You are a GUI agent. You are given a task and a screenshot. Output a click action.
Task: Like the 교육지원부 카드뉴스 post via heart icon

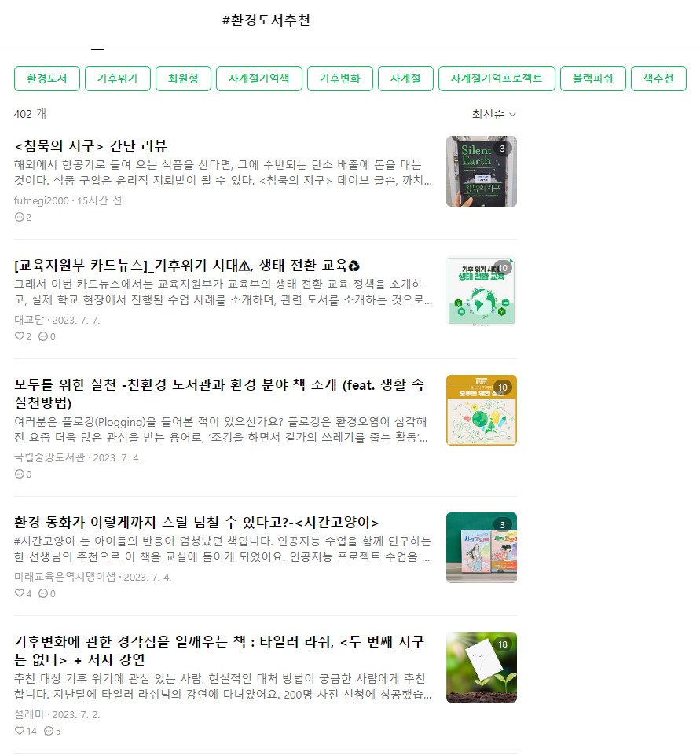[x=20, y=336]
